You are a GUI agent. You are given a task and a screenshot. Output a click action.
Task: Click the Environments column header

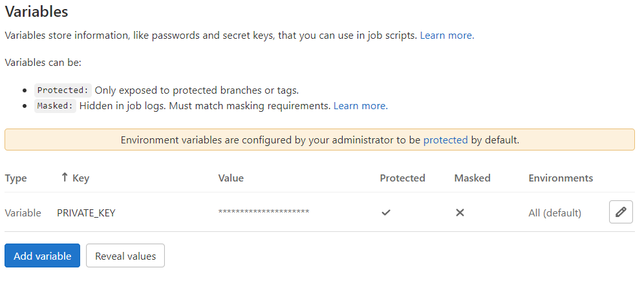point(561,178)
